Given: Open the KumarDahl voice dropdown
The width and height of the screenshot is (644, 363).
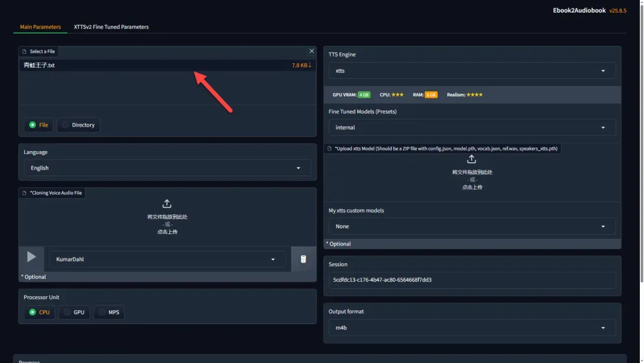Looking at the screenshot, I should click(167, 259).
